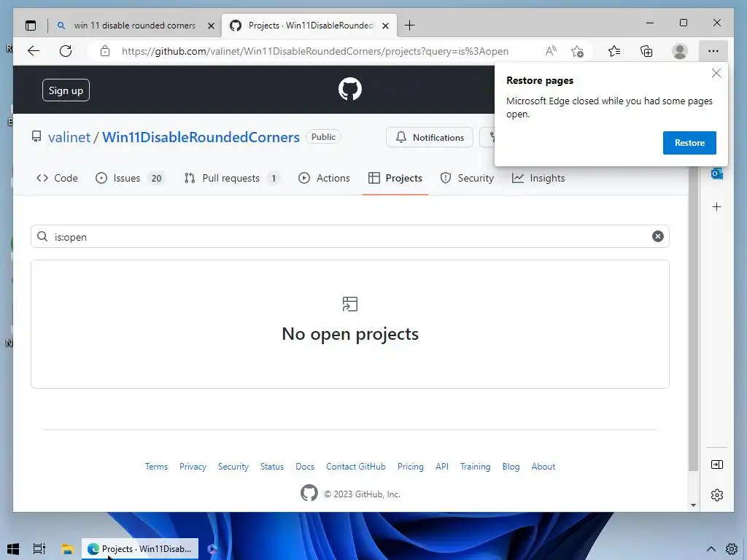
Task: Open the valinet owner link
Action: point(69,137)
